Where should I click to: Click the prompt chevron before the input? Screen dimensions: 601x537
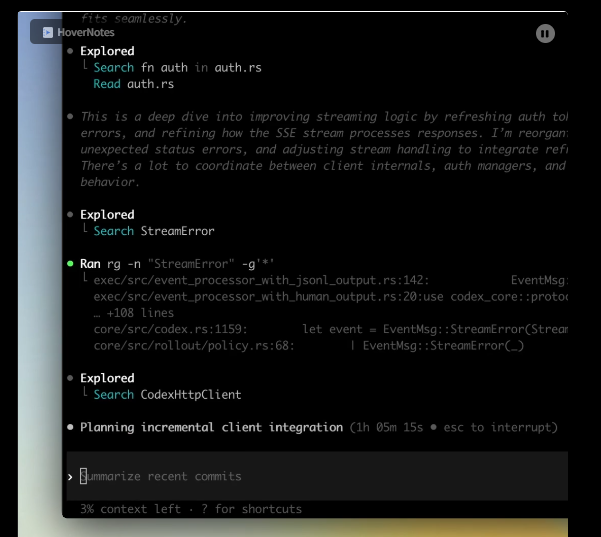(x=70, y=477)
